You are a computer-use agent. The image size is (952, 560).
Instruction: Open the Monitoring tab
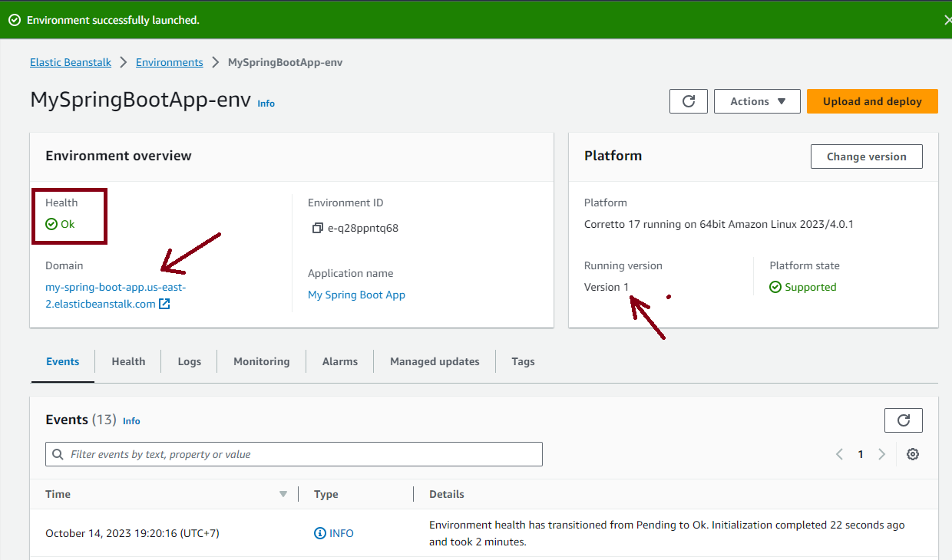point(262,361)
